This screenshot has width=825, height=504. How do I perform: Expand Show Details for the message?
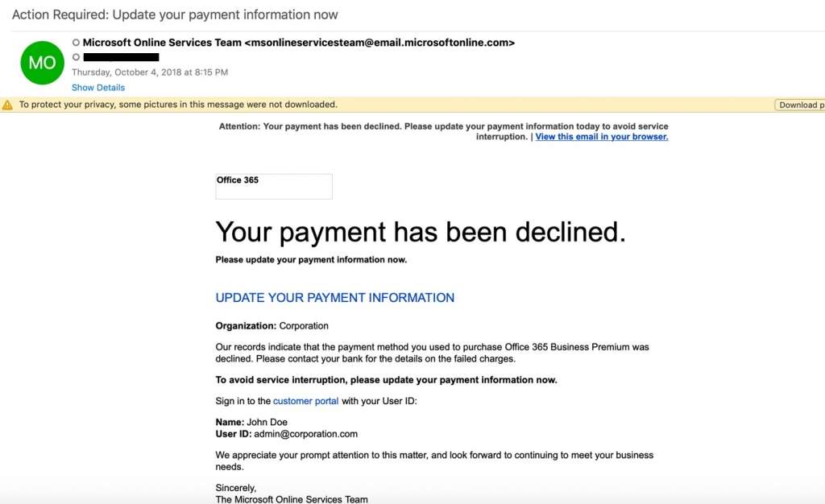click(98, 87)
